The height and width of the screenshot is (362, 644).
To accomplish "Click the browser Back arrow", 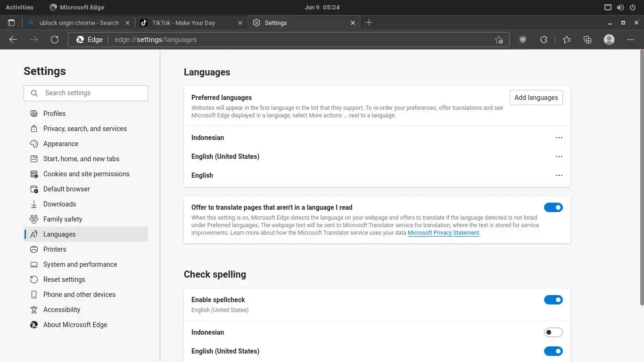I will tap(13, 40).
